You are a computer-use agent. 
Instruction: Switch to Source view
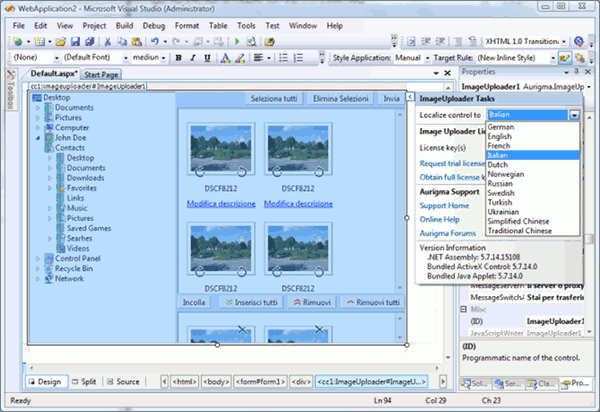[123, 382]
